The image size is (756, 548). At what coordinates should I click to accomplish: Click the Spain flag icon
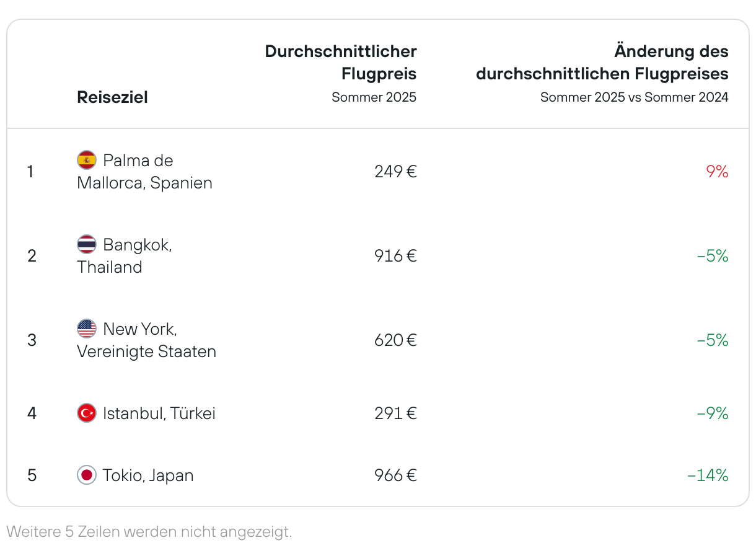pos(87,160)
